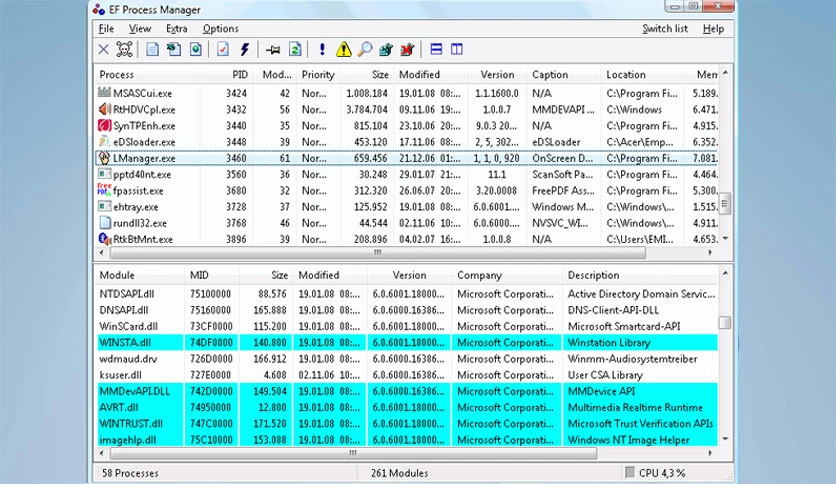Viewport: 836px width, 484px height.
Task: Open the File menu
Action: pos(106,29)
